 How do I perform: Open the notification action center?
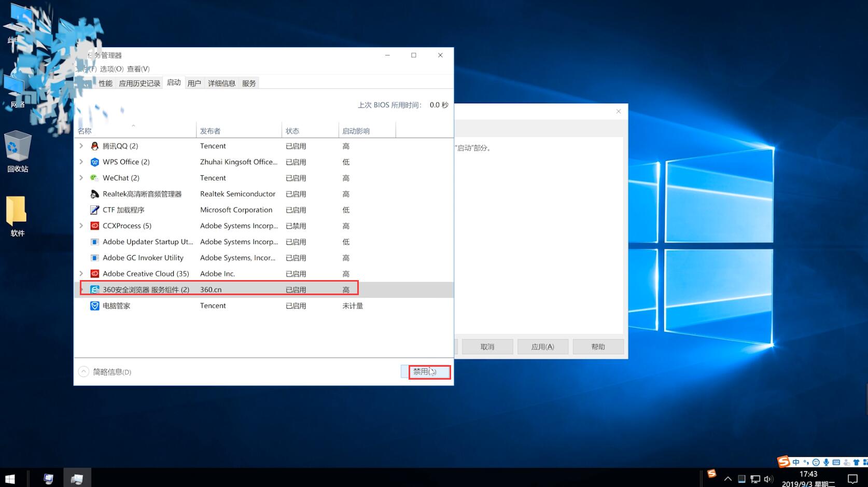[852, 479]
